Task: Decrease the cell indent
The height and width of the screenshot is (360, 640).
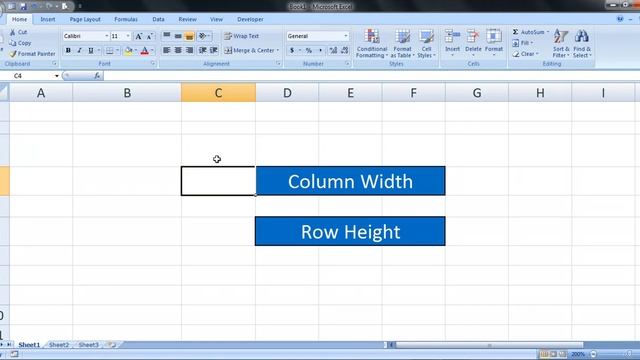Action: 202,50
